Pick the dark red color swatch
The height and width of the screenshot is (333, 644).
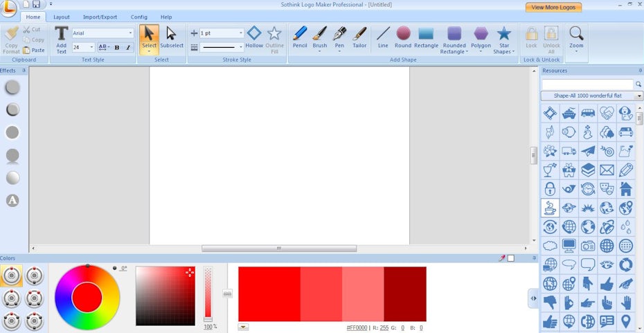point(405,293)
